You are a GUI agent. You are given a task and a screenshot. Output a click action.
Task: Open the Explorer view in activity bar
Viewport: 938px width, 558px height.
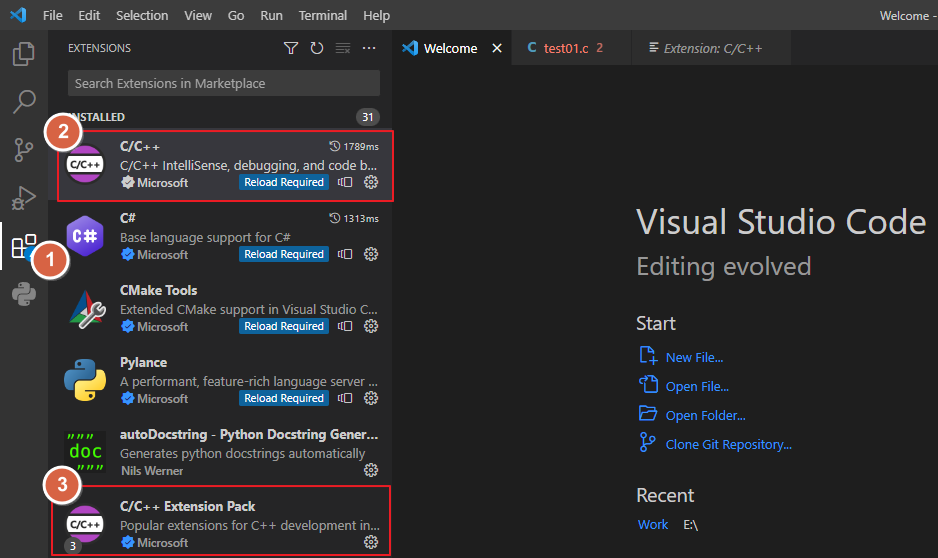[x=23, y=54]
